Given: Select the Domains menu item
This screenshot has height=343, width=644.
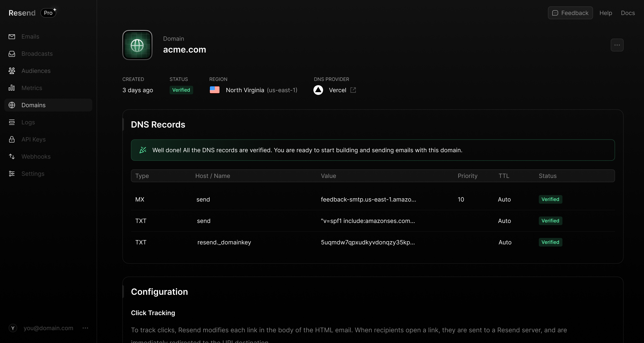Looking at the screenshot, I should [x=33, y=105].
